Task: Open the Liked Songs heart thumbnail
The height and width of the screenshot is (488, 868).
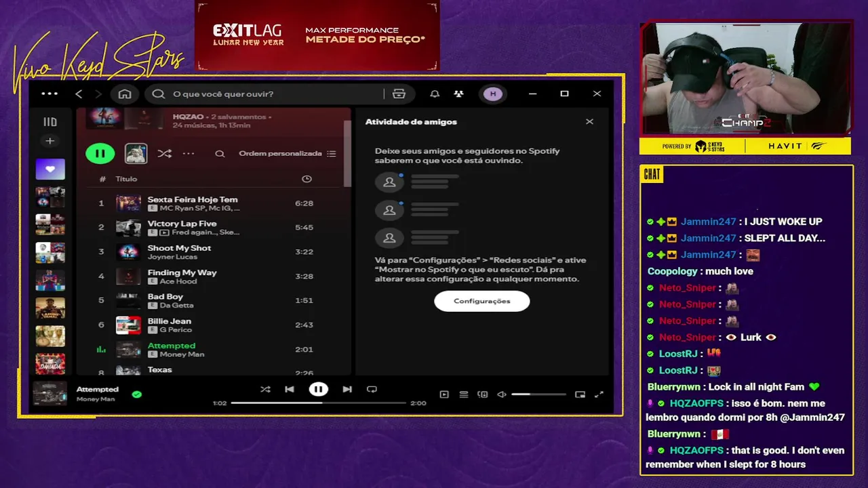Action: click(50, 169)
